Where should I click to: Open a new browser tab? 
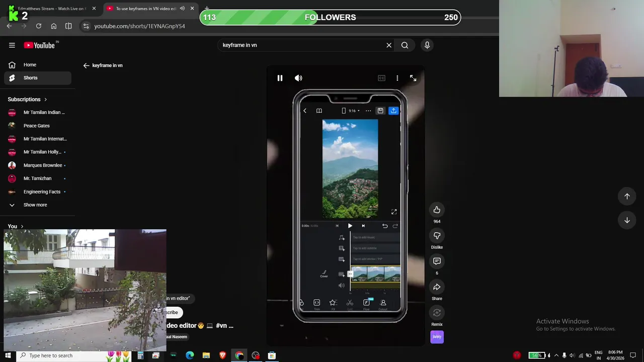pos(207,9)
